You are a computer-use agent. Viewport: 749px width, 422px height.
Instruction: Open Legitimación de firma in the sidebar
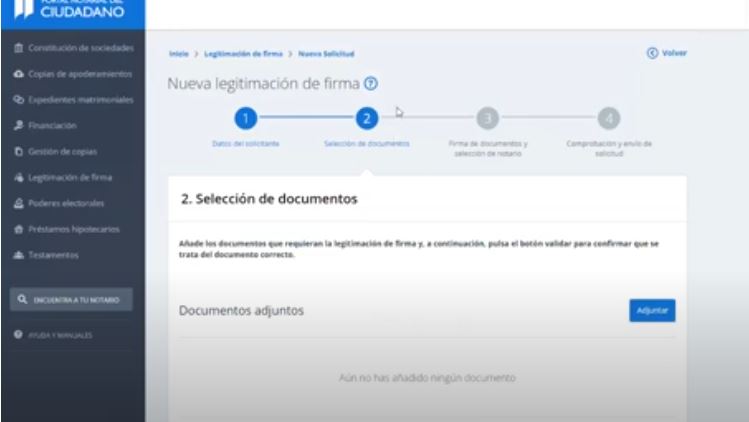[70, 177]
